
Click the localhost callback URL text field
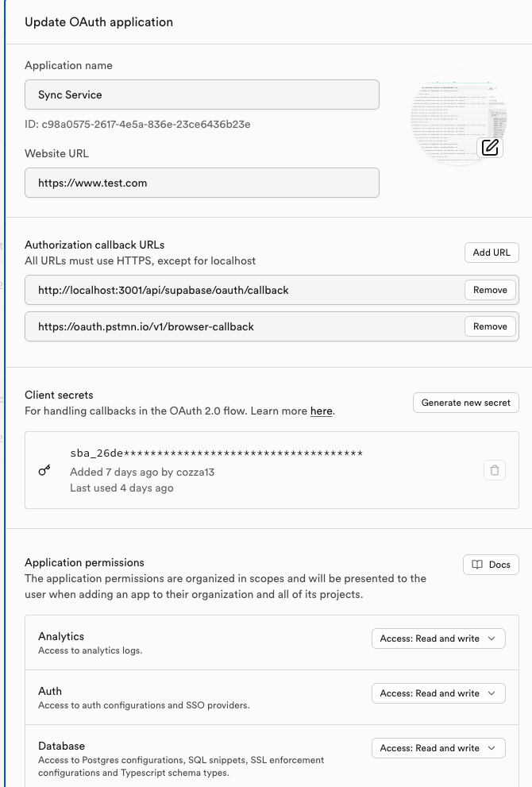238,290
